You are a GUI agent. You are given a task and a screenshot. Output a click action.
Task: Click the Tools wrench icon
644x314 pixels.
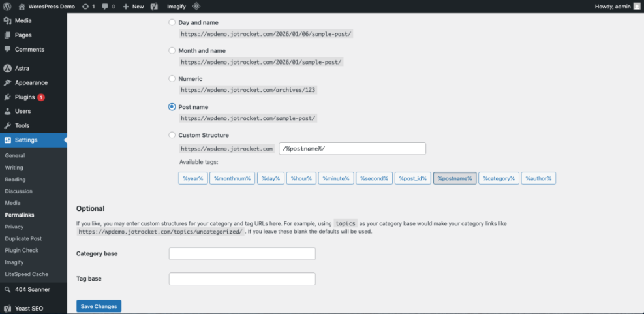(x=7, y=126)
